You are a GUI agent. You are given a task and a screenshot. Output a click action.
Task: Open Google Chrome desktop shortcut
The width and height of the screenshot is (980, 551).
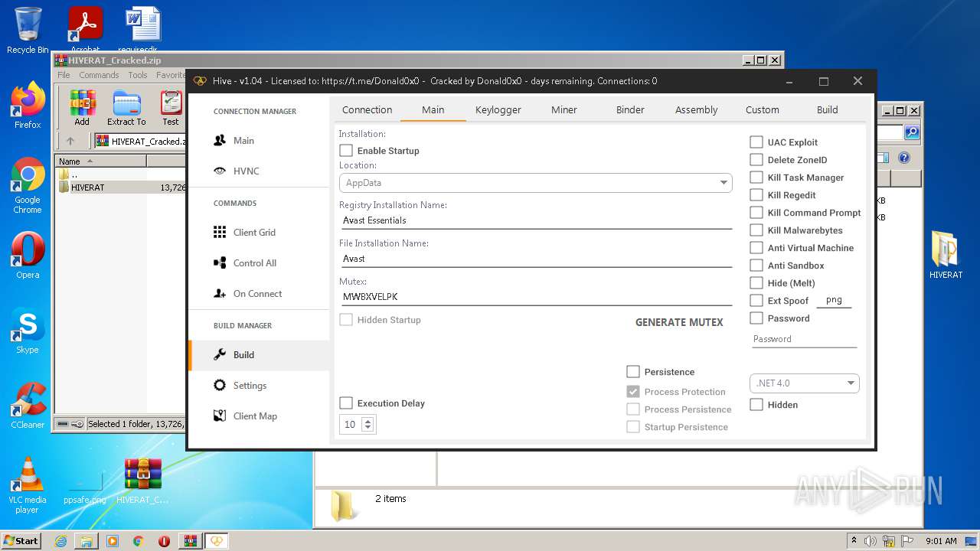pos(28,185)
